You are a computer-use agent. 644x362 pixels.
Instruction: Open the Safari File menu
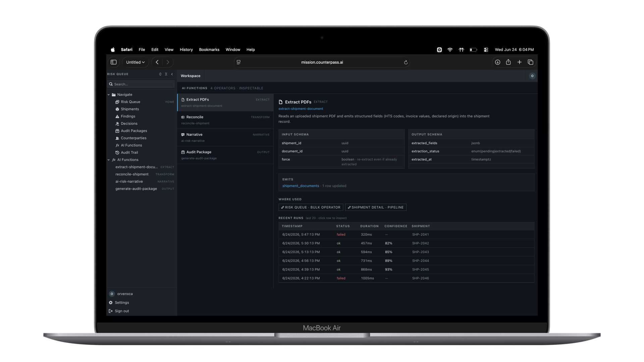[x=142, y=50]
